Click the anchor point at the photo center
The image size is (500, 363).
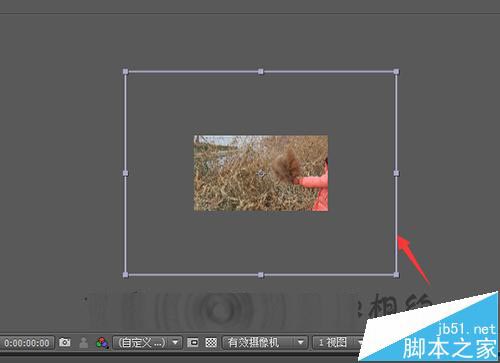click(261, 173)
